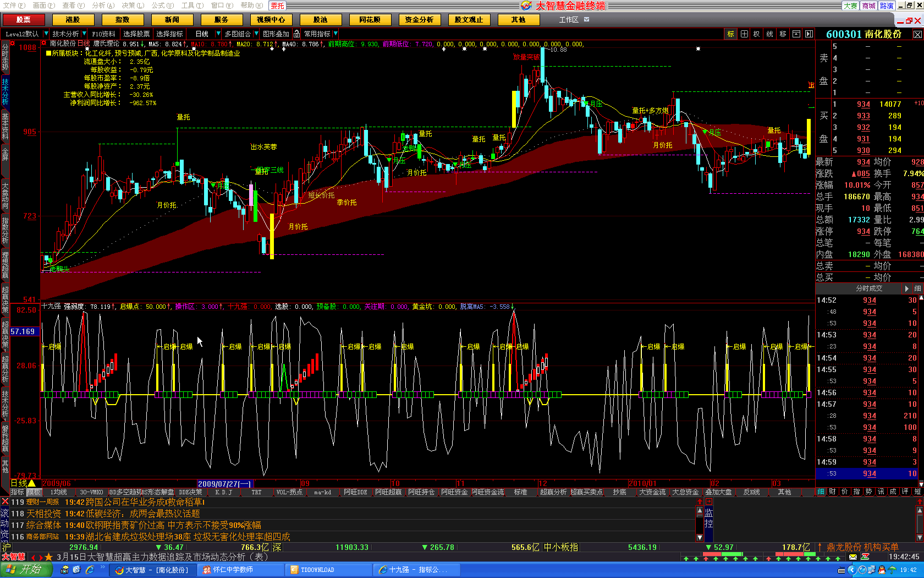Select the 线 line drawing tool icon
The width and height of the screenshot is (924, 578).
pos(770,34)
